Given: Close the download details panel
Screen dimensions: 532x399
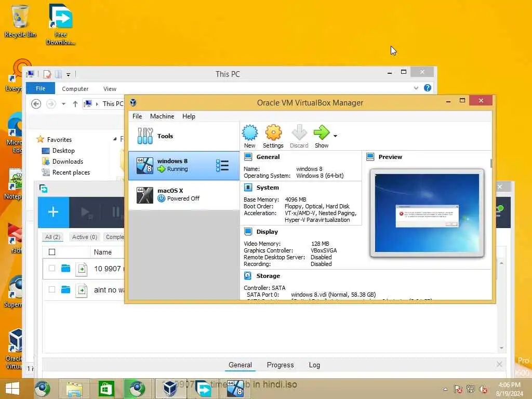Looking at the screenshot, I should (499, 364).
